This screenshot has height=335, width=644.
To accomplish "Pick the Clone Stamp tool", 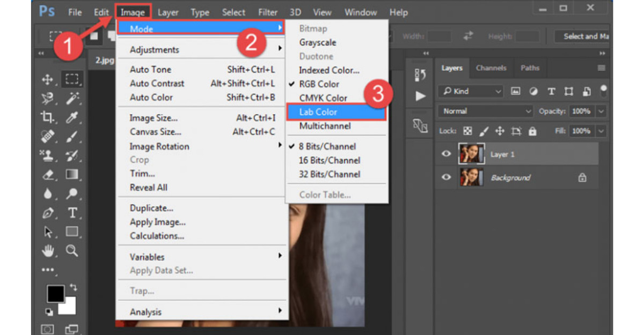I will (48, 155).
